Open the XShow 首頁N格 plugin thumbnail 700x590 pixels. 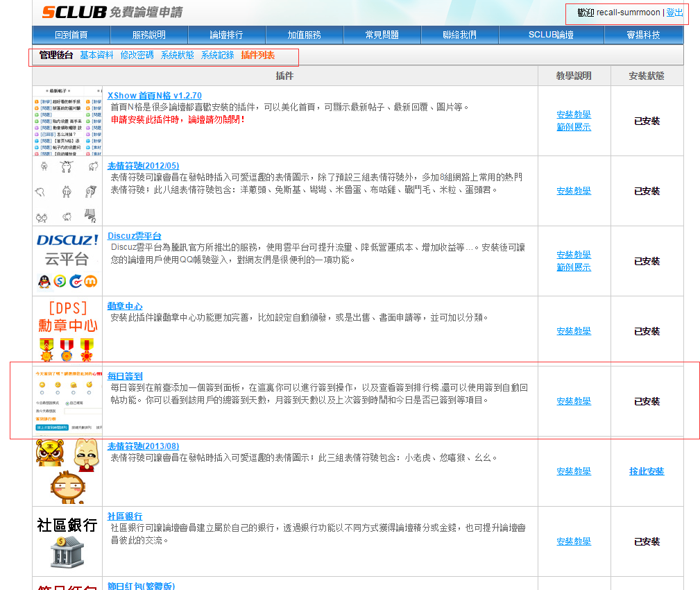pos(67,121)
